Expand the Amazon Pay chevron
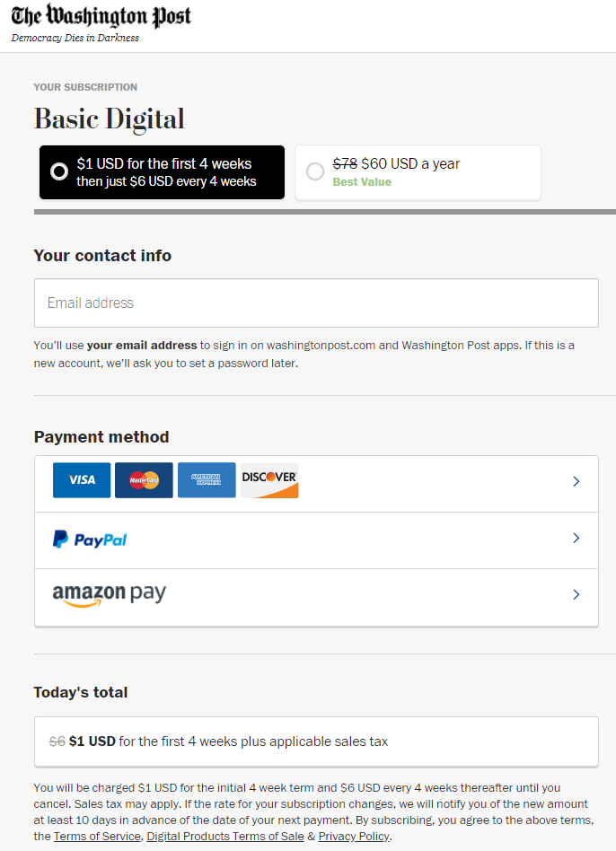Screen dimensions: 616x851 point(576,594)
